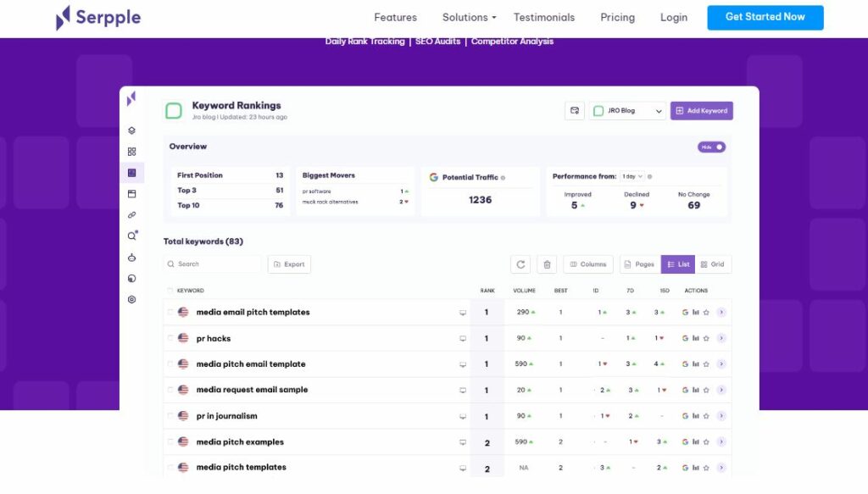Click Google icon for media request email sample

(x=685, y=391)
